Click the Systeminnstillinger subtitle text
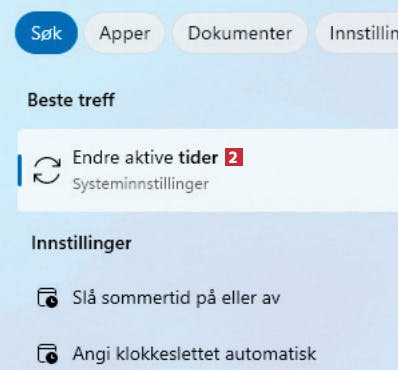The width and height of the screenshot is (398, 370). coord(140,184)
